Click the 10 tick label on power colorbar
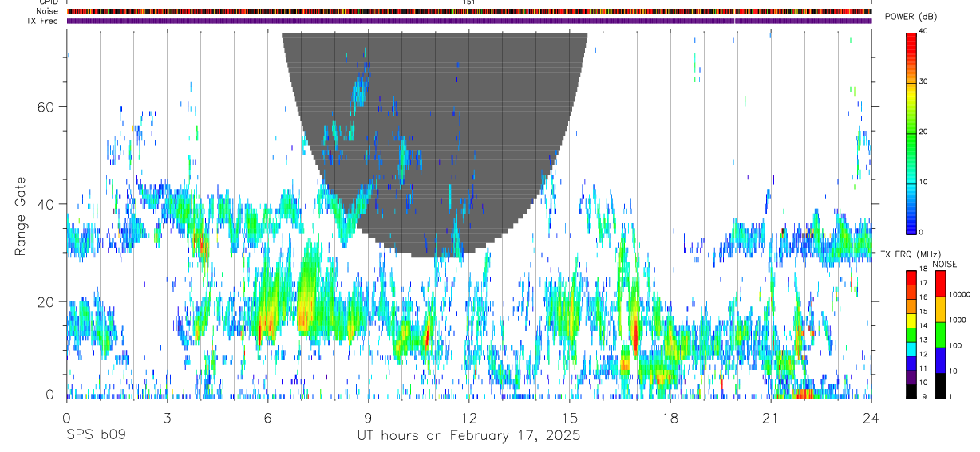980x452 pixels. tap(924, 183)
